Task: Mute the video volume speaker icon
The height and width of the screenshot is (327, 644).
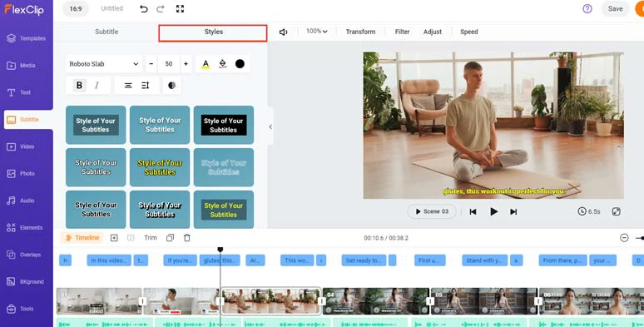Action: click(284, 32)
